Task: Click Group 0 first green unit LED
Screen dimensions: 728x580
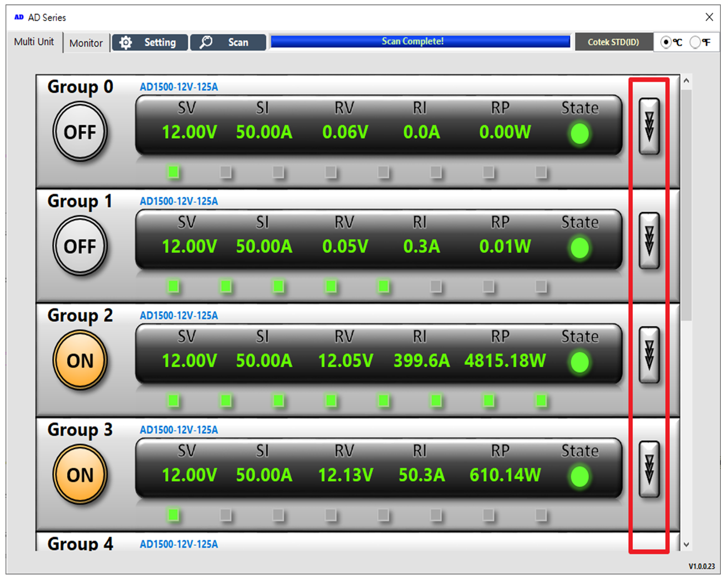Action: coord(174,172)
